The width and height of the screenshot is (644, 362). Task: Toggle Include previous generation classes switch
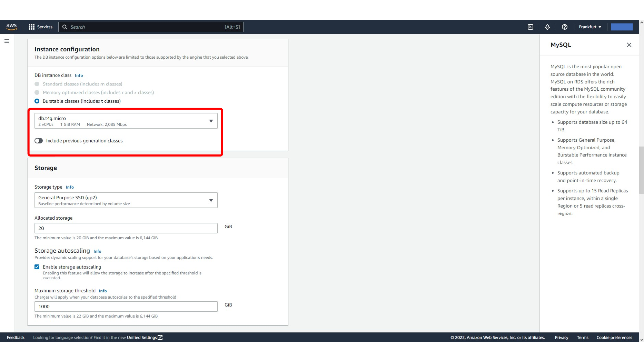[x=39, y=141]
